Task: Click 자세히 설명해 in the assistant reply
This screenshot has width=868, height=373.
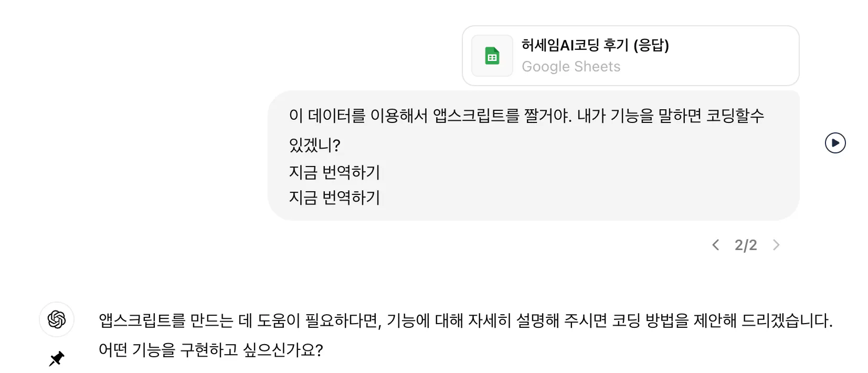Action: pyautogui.click(x=513, y=320)
